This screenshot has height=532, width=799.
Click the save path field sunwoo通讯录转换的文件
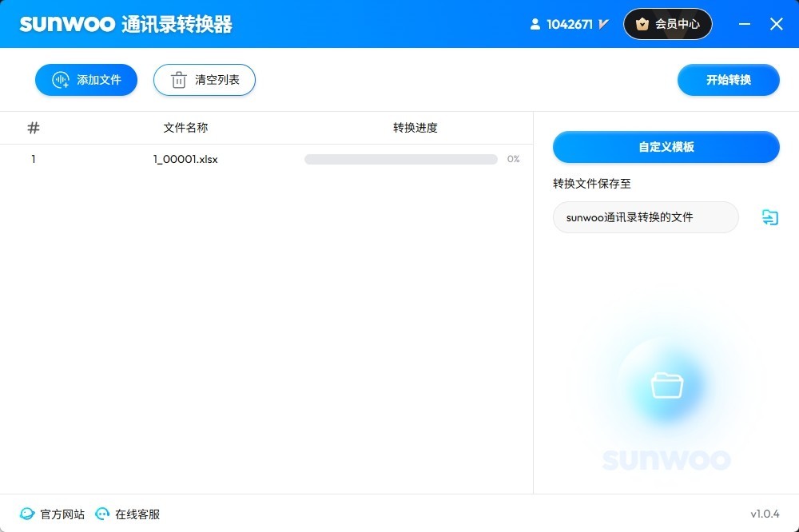point(646,217)
